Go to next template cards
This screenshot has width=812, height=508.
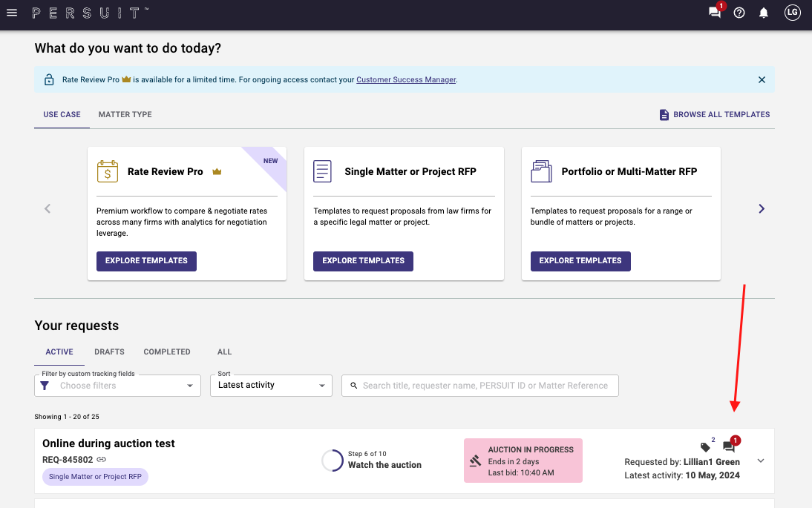(x=762, y=209)
